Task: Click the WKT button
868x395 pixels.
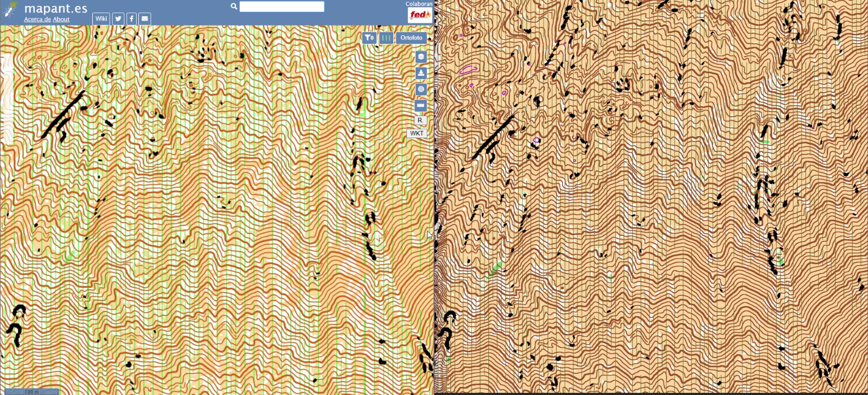Action: [417, 133]
